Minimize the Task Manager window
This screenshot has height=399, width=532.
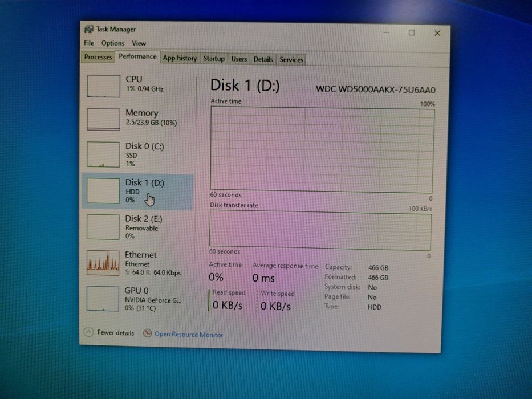click(387, 32)
